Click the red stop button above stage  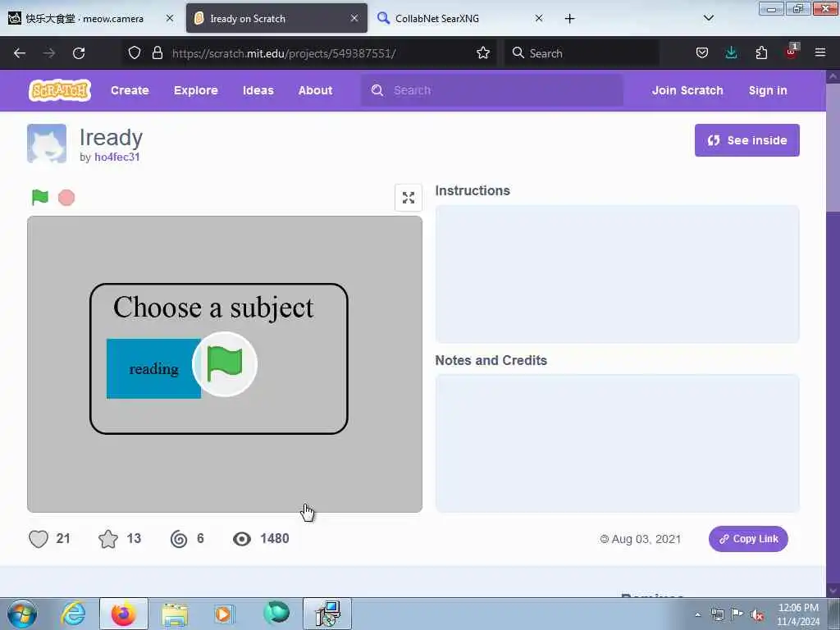tap(66, 198)
